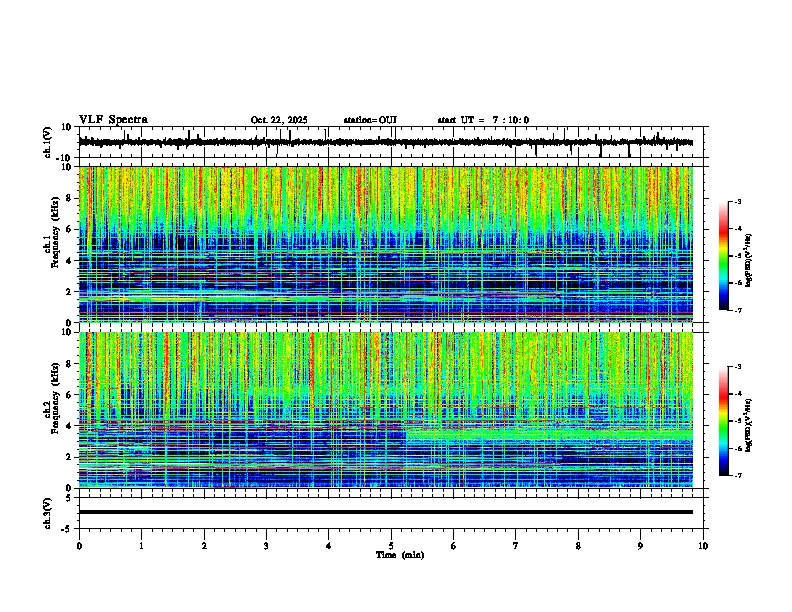Click time axis tick label "2"
Viewport: 792px width, 612px height.
(204, 546)
